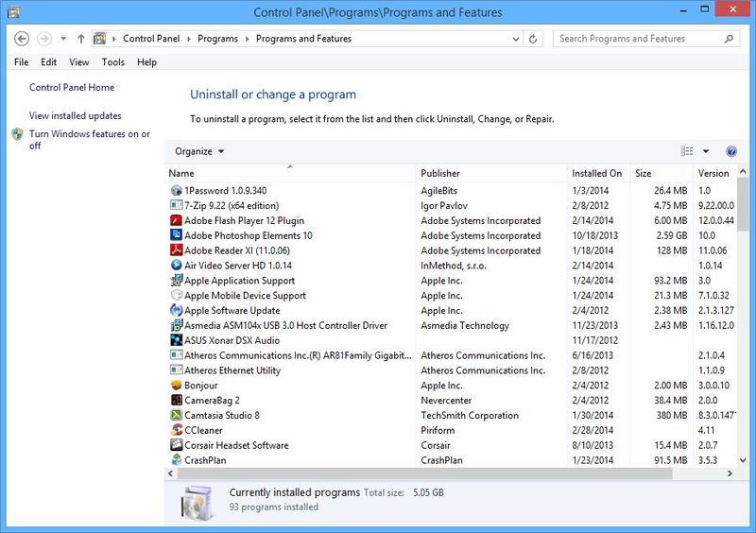Go up one level with Up arrow
Screen dimensions: 756x533
pos(81,39)
